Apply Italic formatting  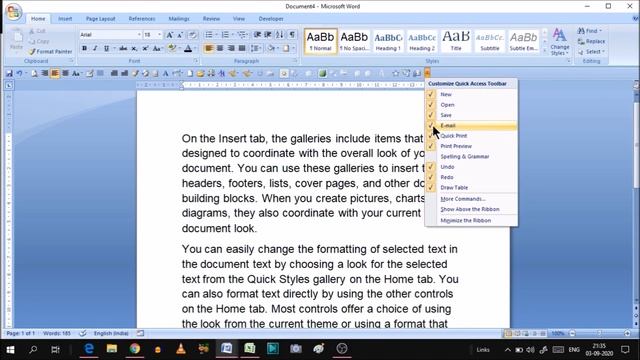coord(95,48)
